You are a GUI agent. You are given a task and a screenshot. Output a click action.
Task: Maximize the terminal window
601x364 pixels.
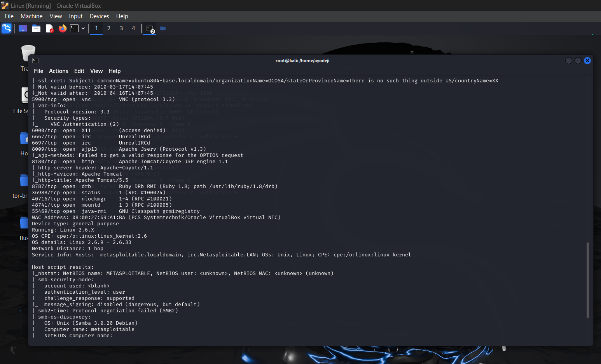[x=578, y=61]
